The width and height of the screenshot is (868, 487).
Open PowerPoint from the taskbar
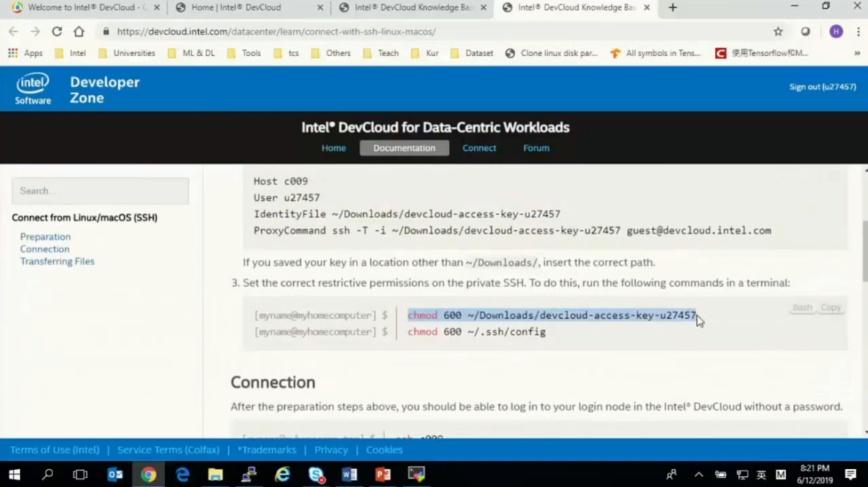[x=383, y=474]
